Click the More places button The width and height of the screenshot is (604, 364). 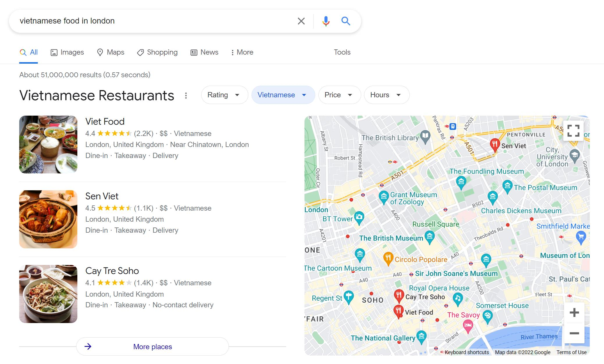[152, 346]
